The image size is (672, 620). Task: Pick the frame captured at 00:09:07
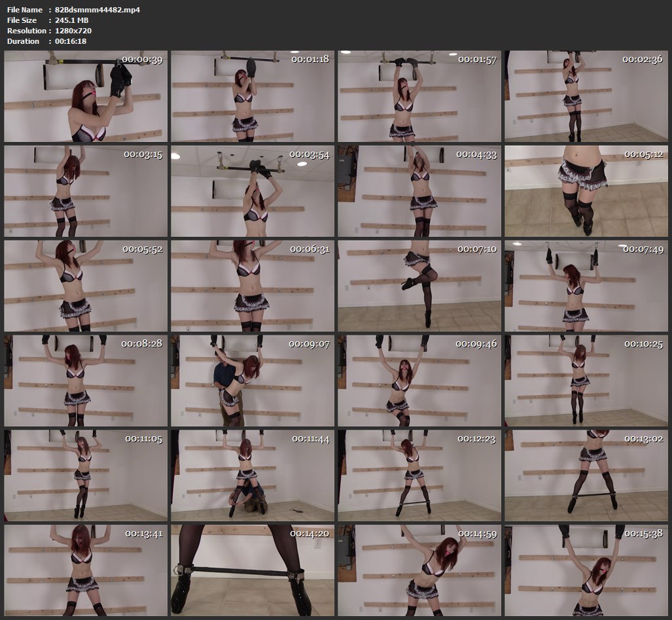(x=253, y=381)
